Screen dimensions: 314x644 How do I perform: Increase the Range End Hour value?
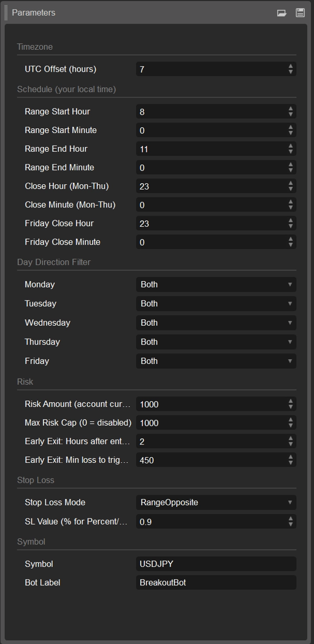[x=290, y=146]
